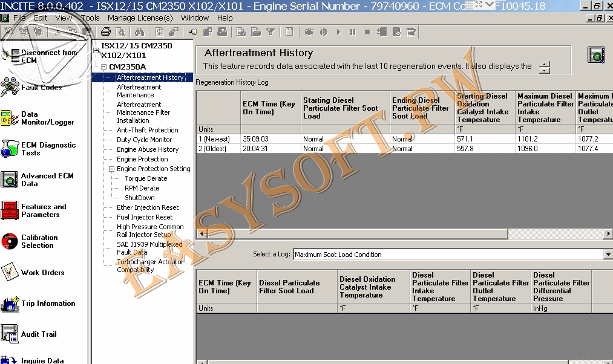
Task: Open the Tools menu
Action: coord(90,18)
